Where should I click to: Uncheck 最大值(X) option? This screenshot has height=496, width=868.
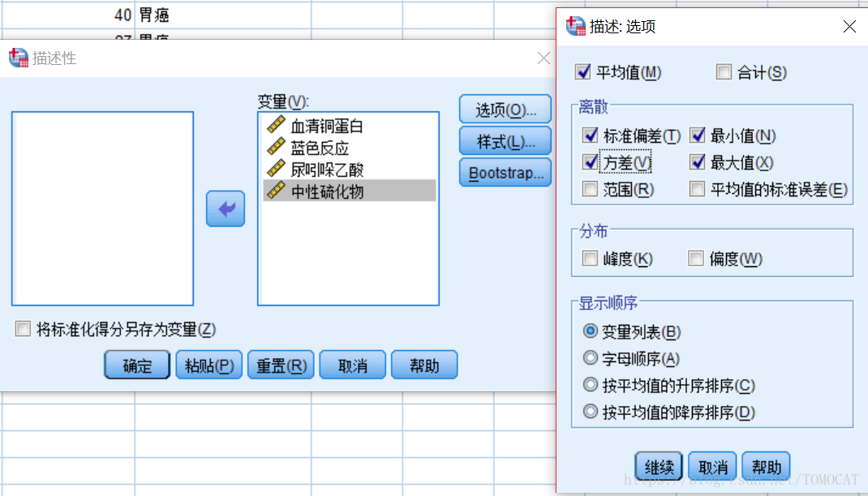(x=698, y=162)
